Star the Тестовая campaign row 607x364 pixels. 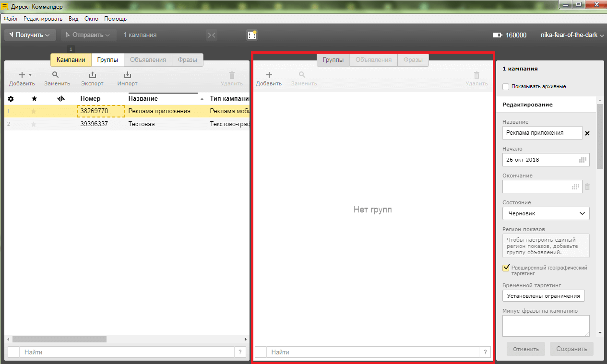pyautogui.click(x=34, y=124)
